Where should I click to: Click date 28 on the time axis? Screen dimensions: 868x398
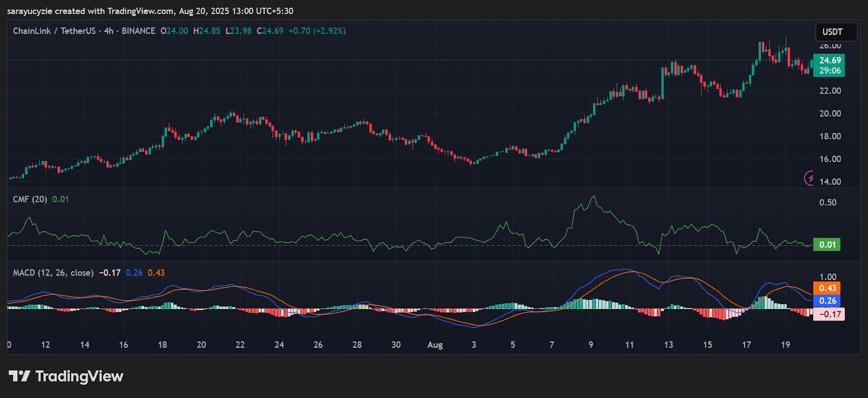(x=357, y=345)
